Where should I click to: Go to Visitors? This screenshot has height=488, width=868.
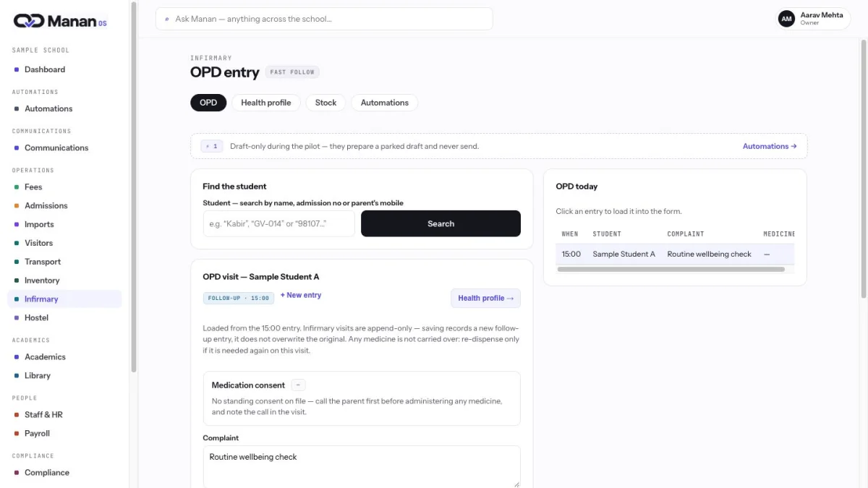point(38,243)
